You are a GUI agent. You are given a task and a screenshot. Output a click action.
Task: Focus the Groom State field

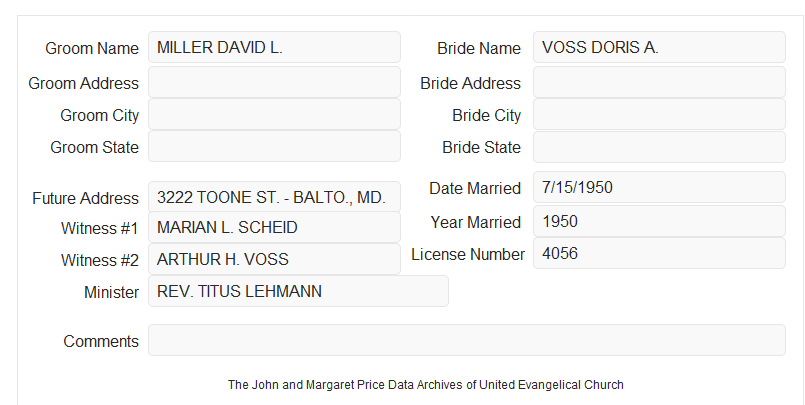[x=274, y=146]
